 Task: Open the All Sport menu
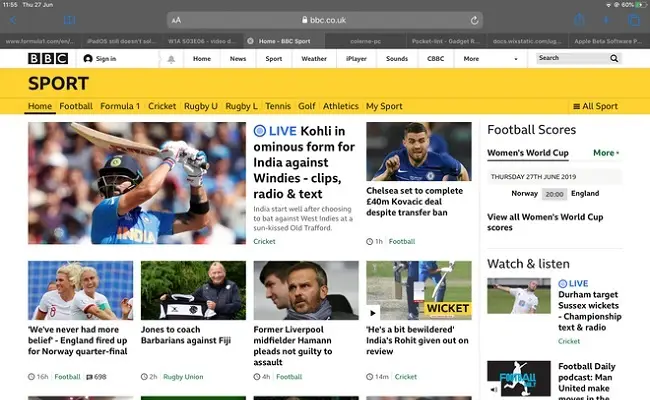[595, 106]
